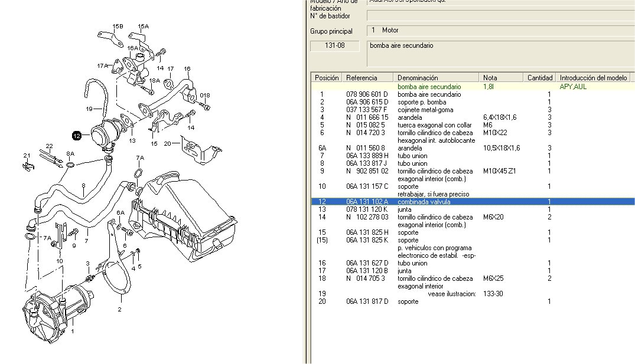Select the tubo union row 06A 133 889 H
This screenshot has width=635, height=364.
coord(473,156)
